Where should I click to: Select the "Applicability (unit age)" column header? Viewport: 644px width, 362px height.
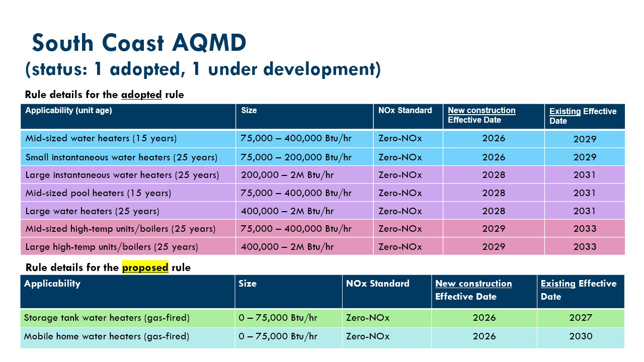tap(68, 111)
